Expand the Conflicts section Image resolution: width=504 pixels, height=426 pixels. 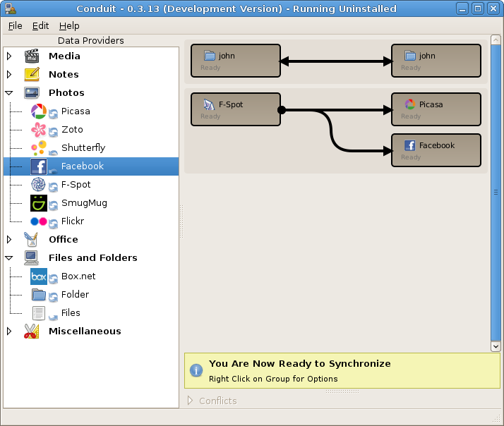click(190, 401)
